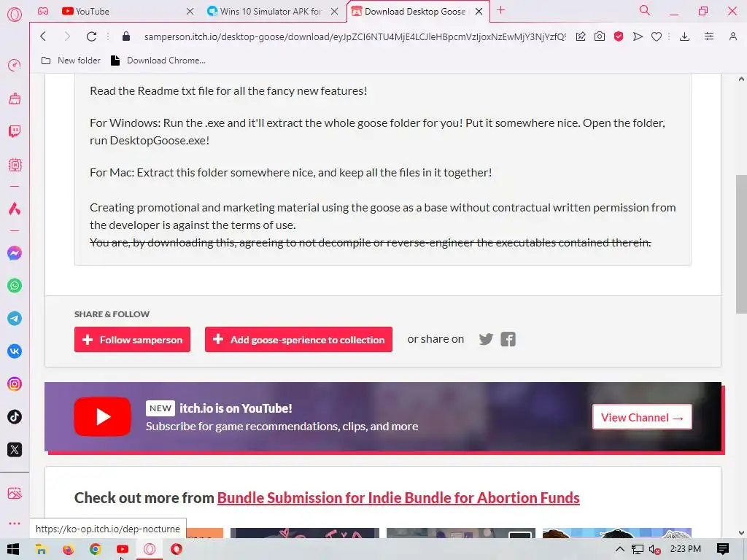Click View Channel button
747x560 pixels.
click(x=642, y=417)
